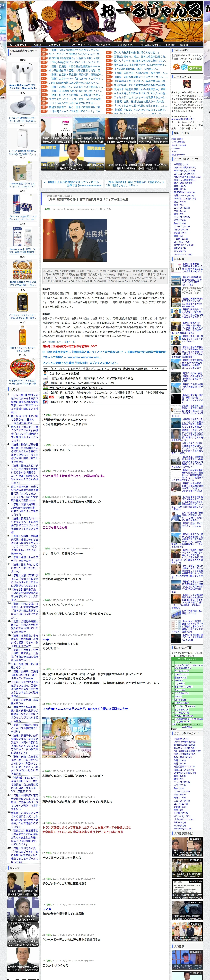
Task: Open the talk.jp menu link
Action: click(x=184, y=45)
